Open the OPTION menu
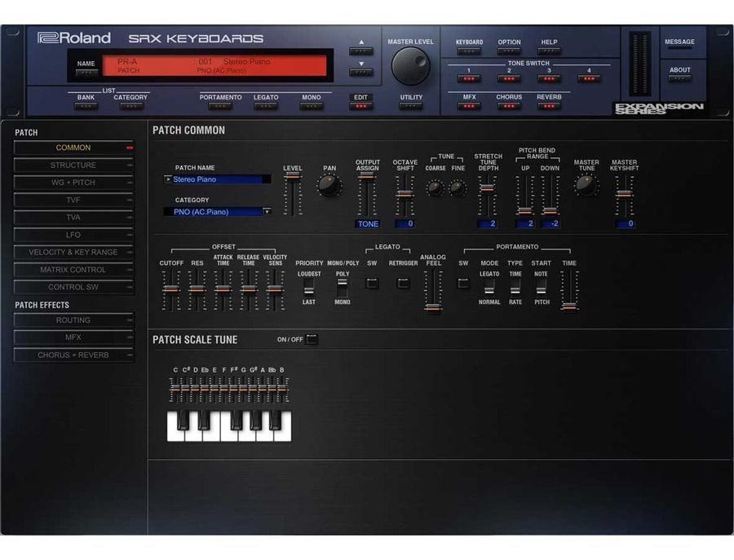The height and width of the screenshot is (560, 734). (x=509, y=51)
